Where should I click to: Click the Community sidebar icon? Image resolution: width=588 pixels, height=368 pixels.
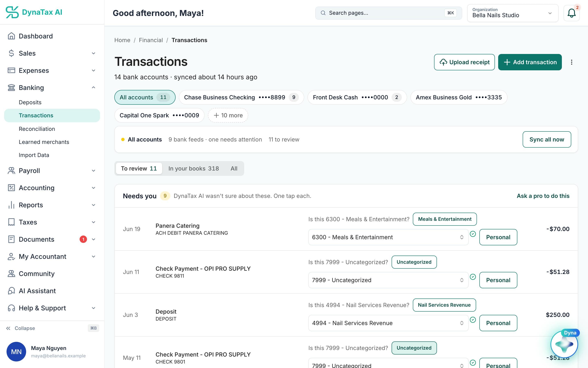coord(11,274)
